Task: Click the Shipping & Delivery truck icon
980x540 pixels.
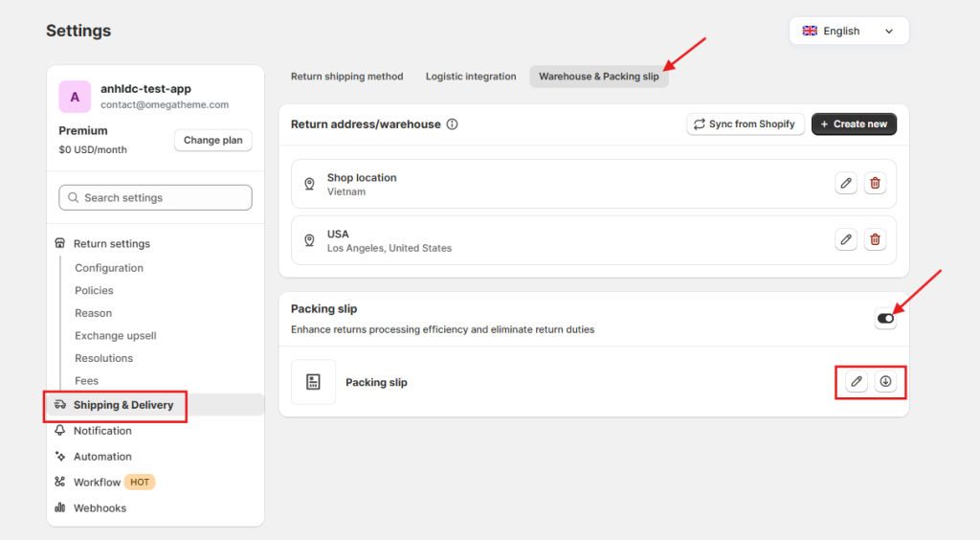Action: [x=60, y=404]
